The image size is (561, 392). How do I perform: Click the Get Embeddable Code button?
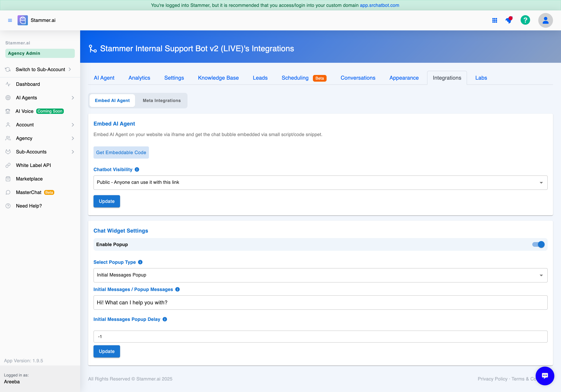tap(121, 152)
